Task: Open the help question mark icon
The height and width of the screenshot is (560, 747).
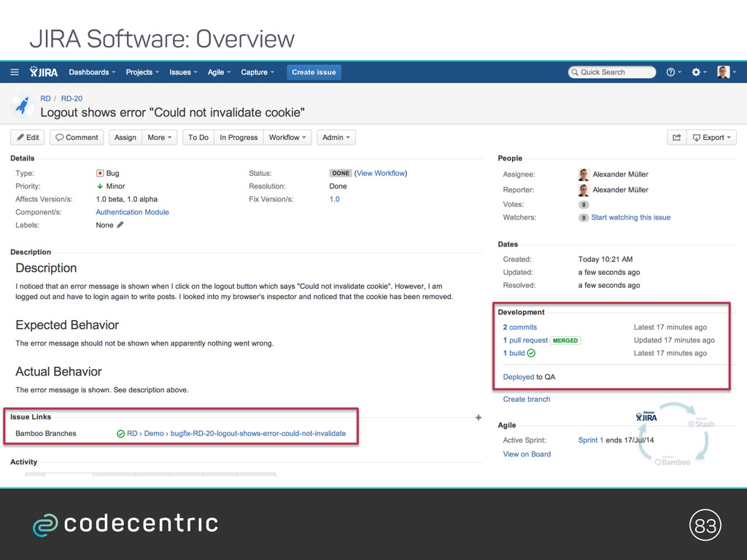Action: 670,72
